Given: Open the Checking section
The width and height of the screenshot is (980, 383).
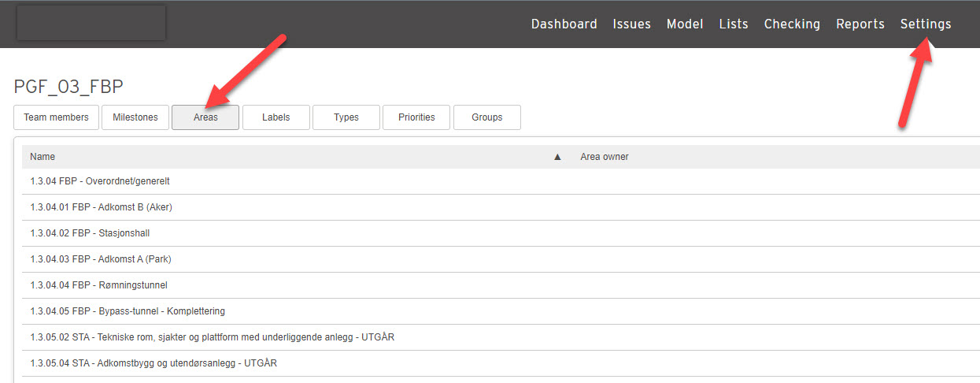Looking at the screenshot, I should [792, 24].
